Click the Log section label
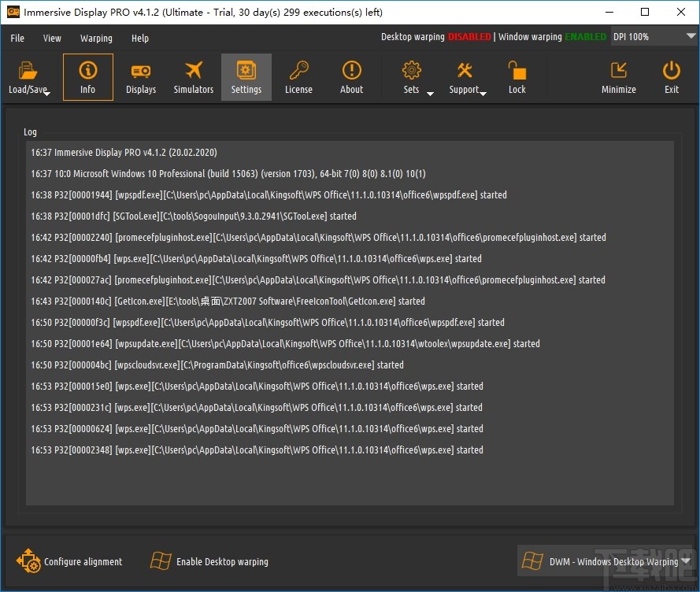 pos(30,132)
